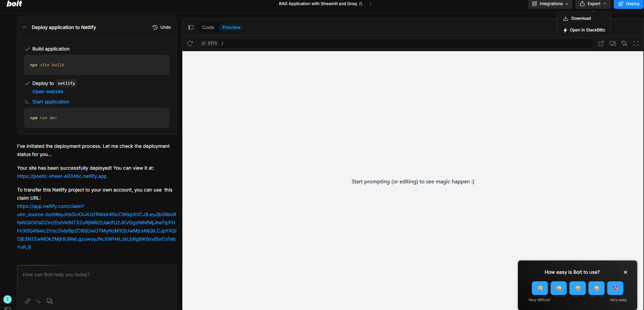644x310 pixels.
Task: Click the npm run dev command block
Action: 97,118
